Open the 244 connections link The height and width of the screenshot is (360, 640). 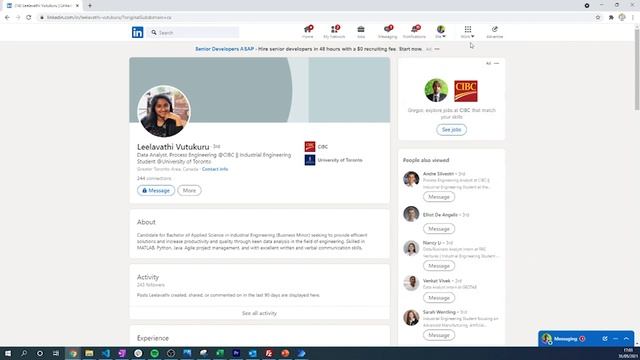coord(154,178)
